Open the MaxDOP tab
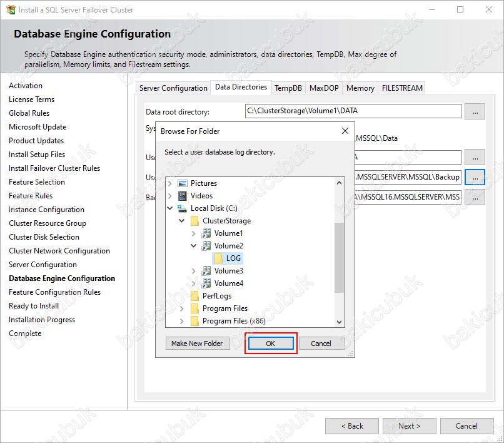The width and height of the screenshot is (504, 443). coord(324,88)
